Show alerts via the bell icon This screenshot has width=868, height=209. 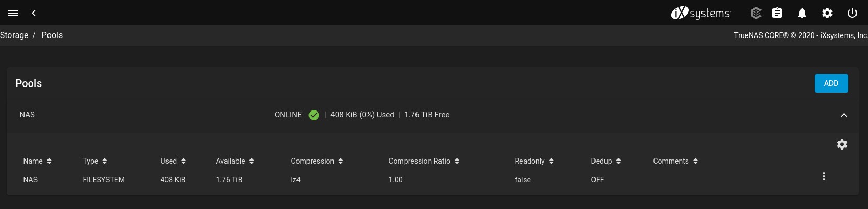tap(802, 13)
